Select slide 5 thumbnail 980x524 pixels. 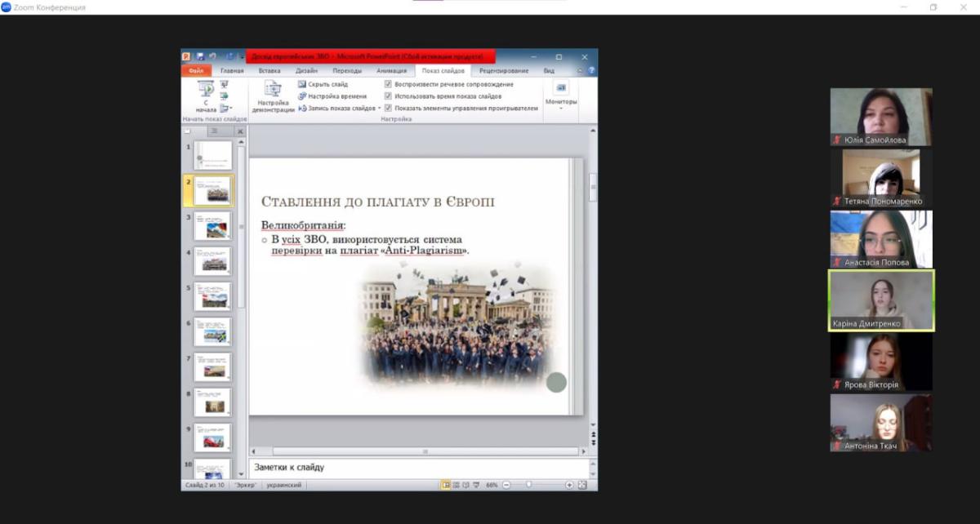(x=212, y=296)
